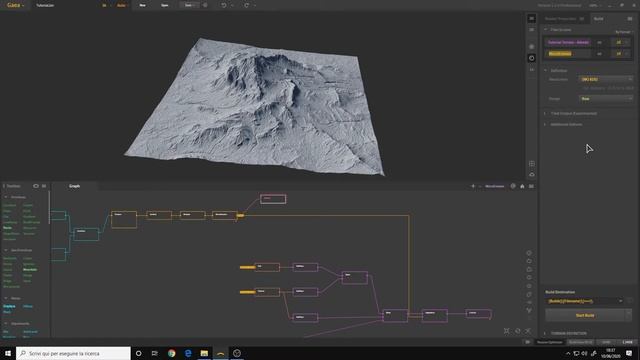Click the Start Build button
640x360 pixels.
(585, 315)
